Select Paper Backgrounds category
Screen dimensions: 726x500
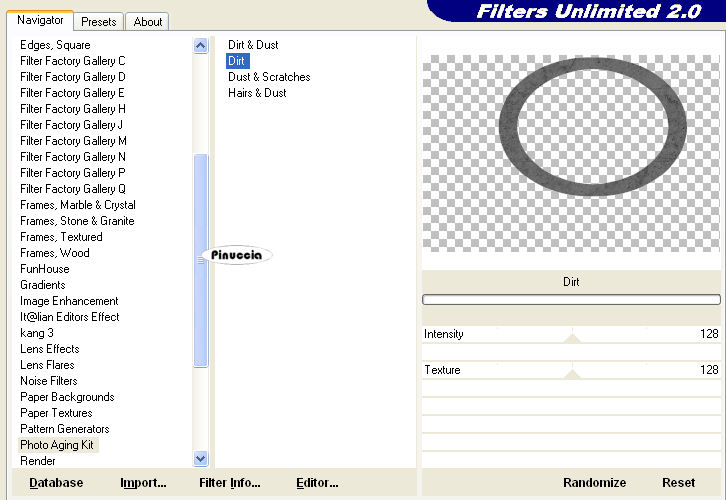67,397
